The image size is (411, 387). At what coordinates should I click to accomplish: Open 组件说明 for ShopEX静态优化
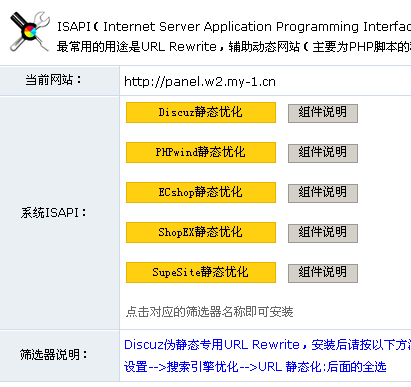(x=323, y=233)
